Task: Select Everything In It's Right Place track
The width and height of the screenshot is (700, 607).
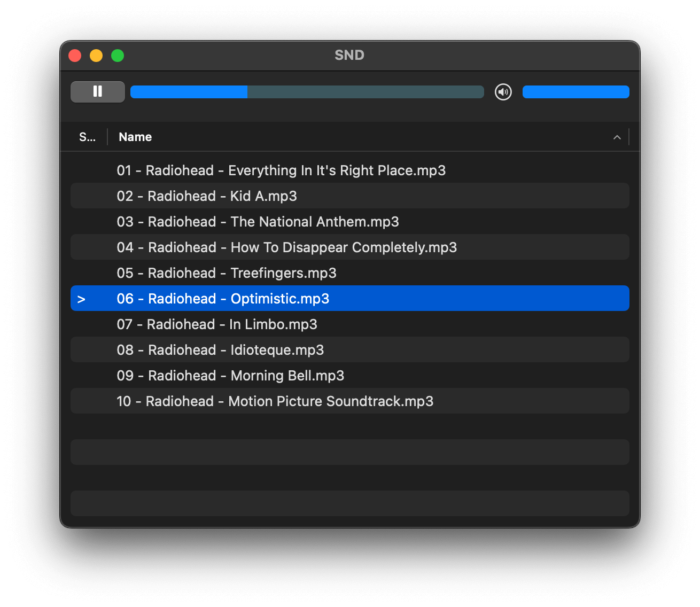Action: (281, 170)
